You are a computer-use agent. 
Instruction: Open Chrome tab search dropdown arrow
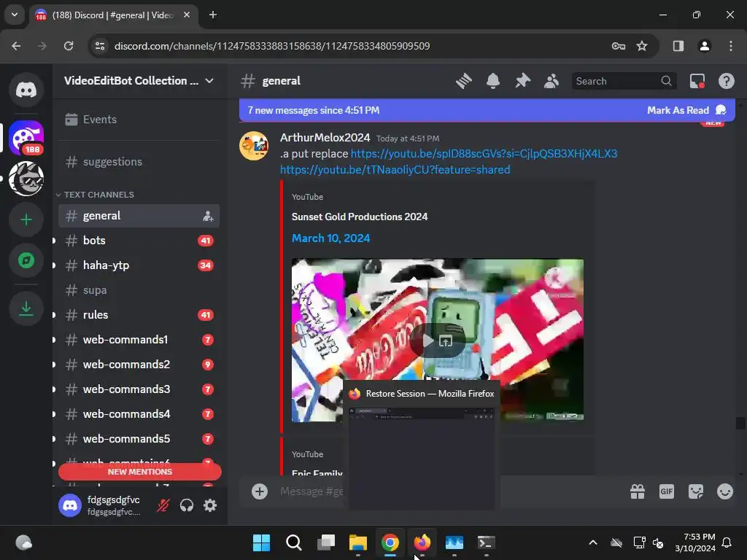pyautogui.click(x=15, y=15)
